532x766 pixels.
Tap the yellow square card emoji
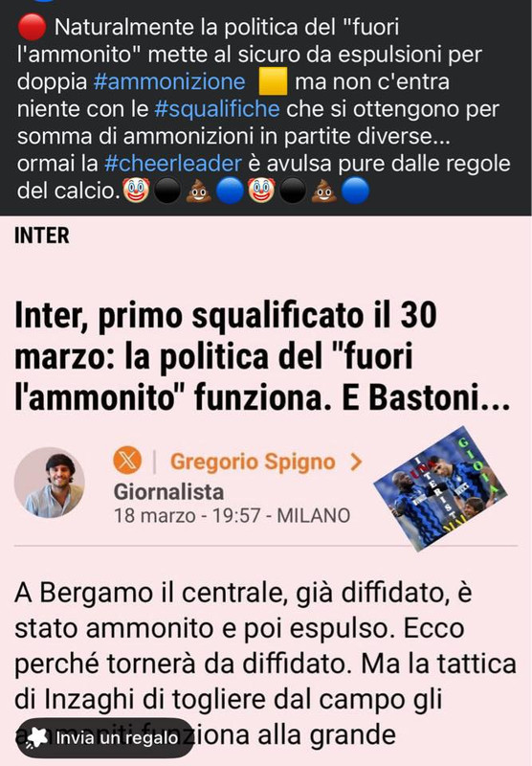[273, 81]
